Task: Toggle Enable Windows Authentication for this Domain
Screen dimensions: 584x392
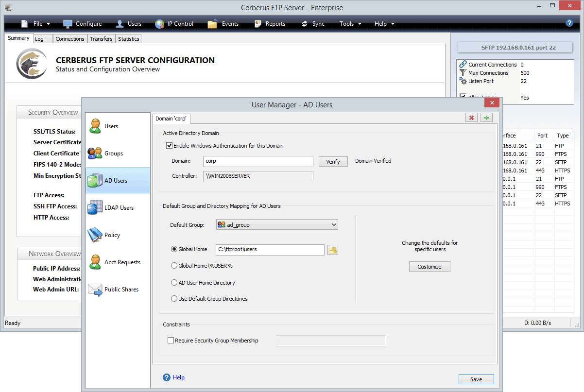Action: pos(170,146)
